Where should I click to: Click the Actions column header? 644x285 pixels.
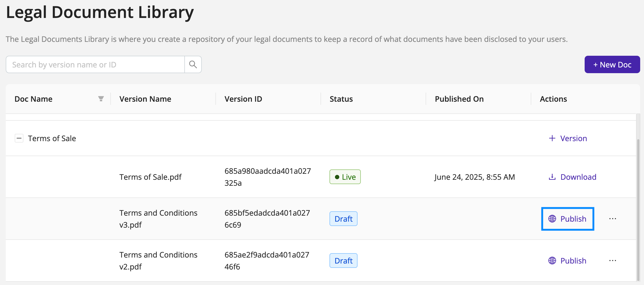coord(553,99)
